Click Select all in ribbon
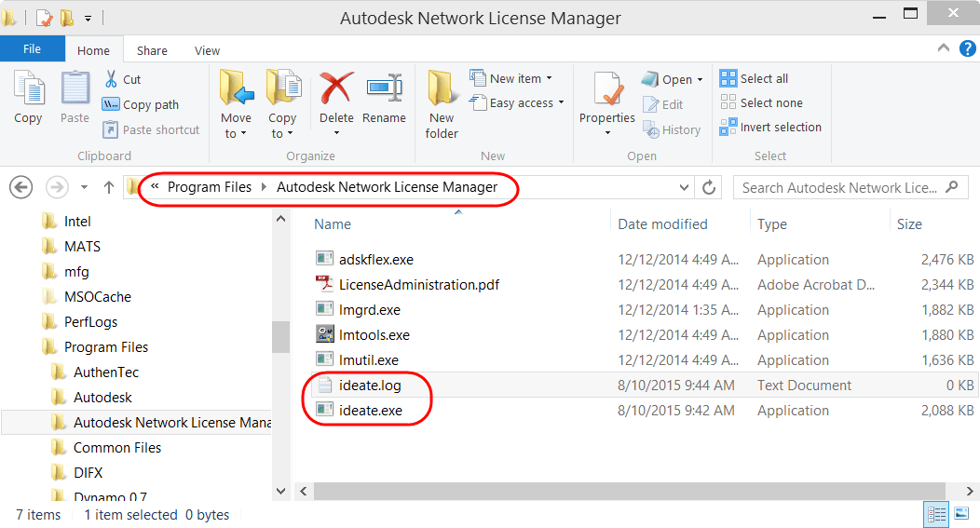 [x=754, y=79]
